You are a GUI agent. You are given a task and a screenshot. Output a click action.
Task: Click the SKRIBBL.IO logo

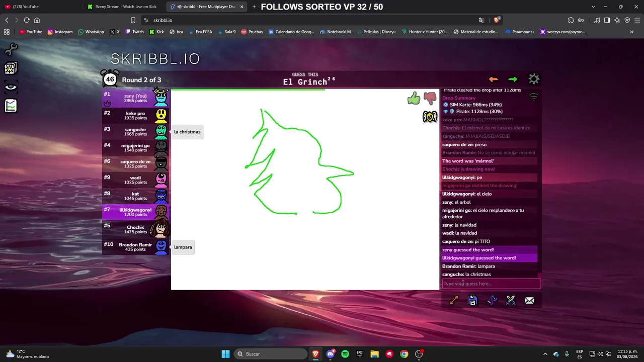[155, 59]
